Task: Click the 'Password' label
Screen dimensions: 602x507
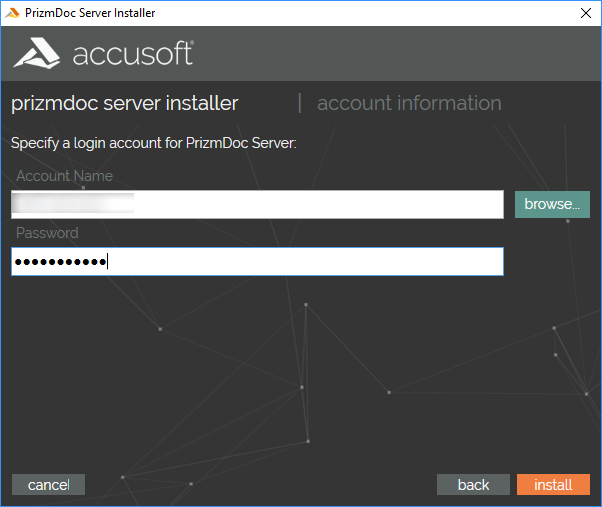Action: [x=47, y=233]
